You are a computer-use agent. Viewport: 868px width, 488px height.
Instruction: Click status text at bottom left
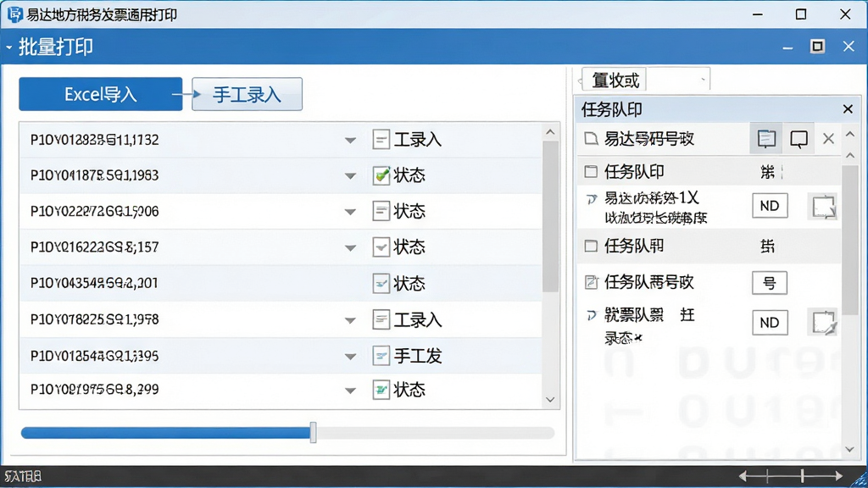click(x=23, y=476)
